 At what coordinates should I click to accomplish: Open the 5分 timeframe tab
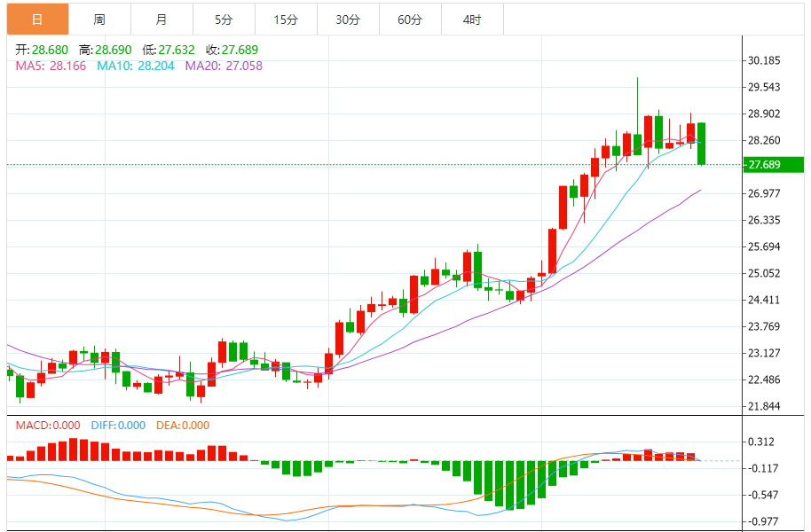pyautogui.click(x=224, y=20)
